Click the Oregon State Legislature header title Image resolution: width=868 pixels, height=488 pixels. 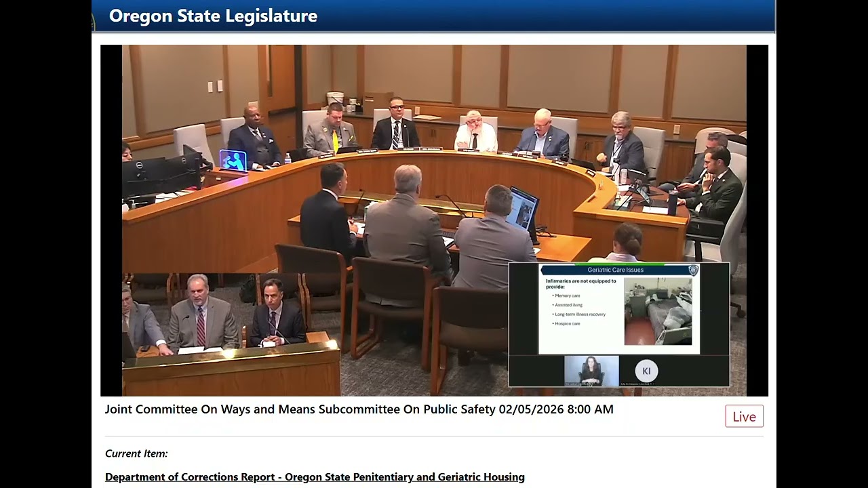point(213,16)
